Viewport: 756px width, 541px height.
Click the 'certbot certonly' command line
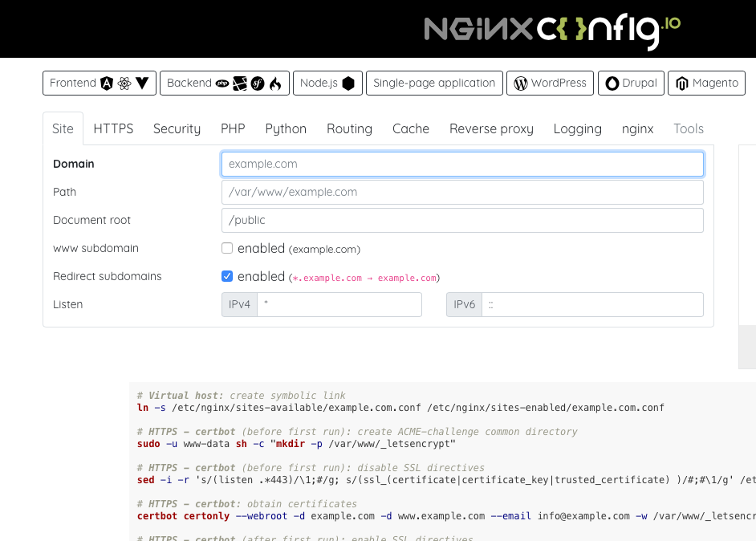[x=446, y=516]
